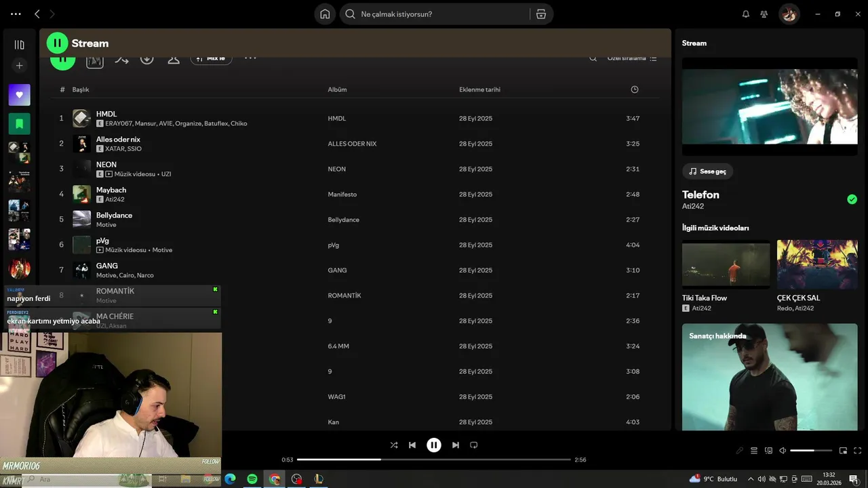Open the 'Motive' artist link under Bellydance

106,224
